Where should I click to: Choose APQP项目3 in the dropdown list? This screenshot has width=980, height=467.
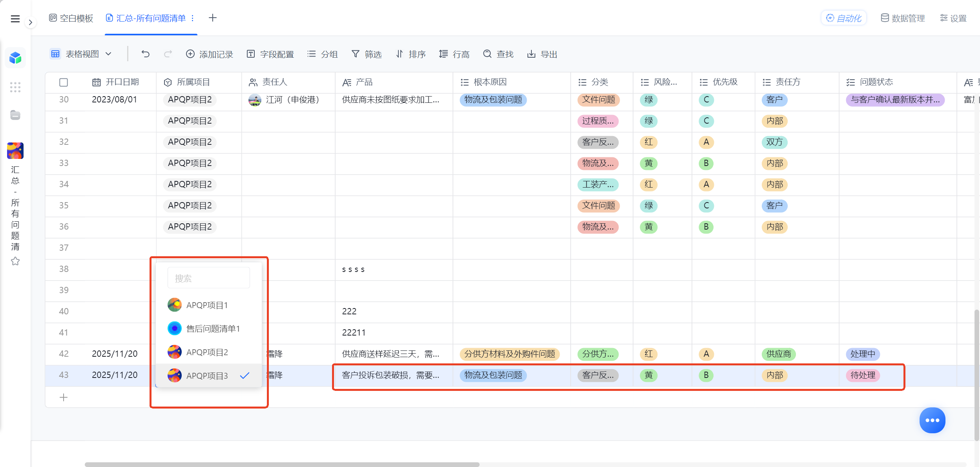click(209, 376)
